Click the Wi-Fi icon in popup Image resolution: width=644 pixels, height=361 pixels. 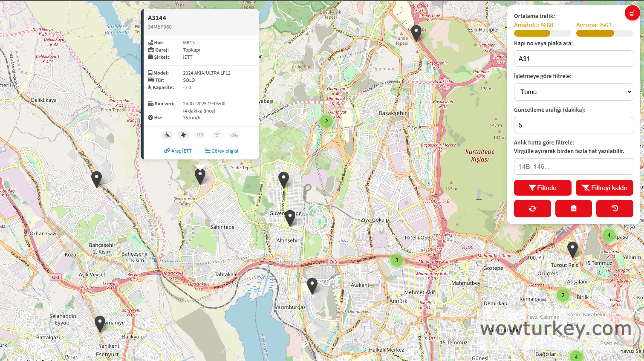[217, 135]
